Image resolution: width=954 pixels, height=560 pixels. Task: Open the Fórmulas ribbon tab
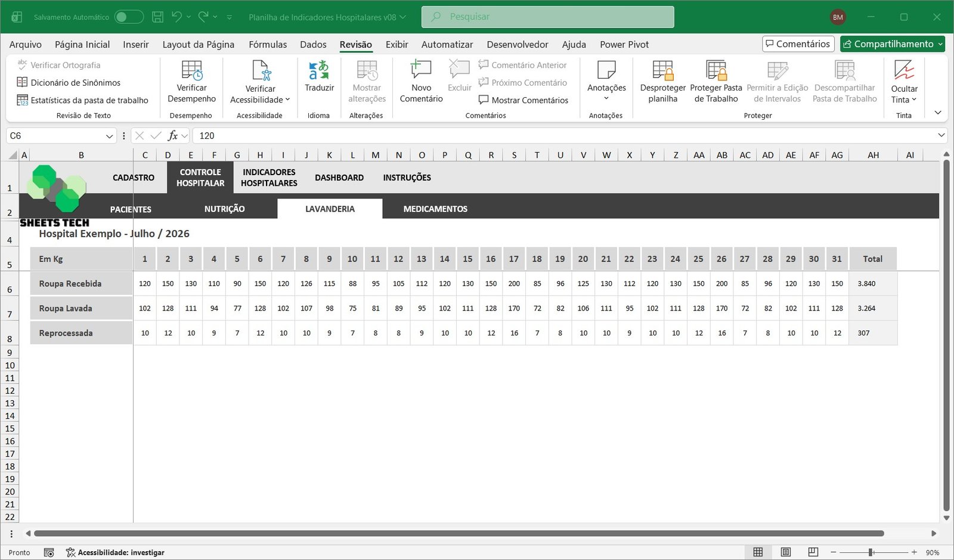[x=267, y=44]
